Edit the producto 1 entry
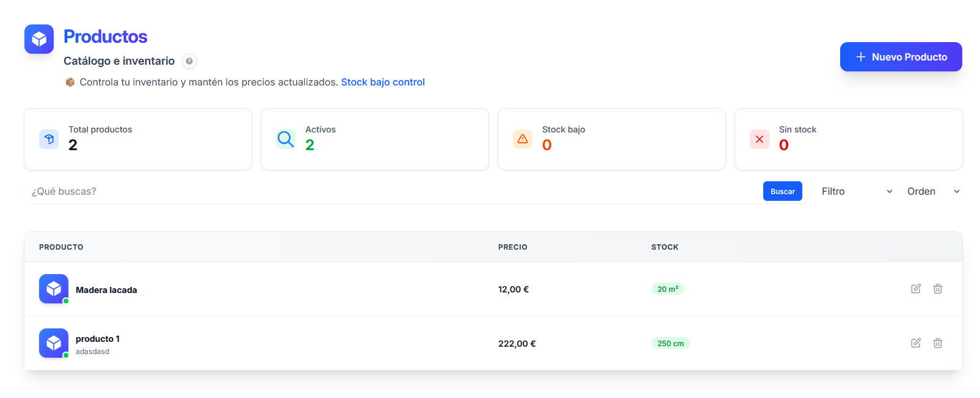The height and width of the screenshot is (398, 980). pos(916,343)
